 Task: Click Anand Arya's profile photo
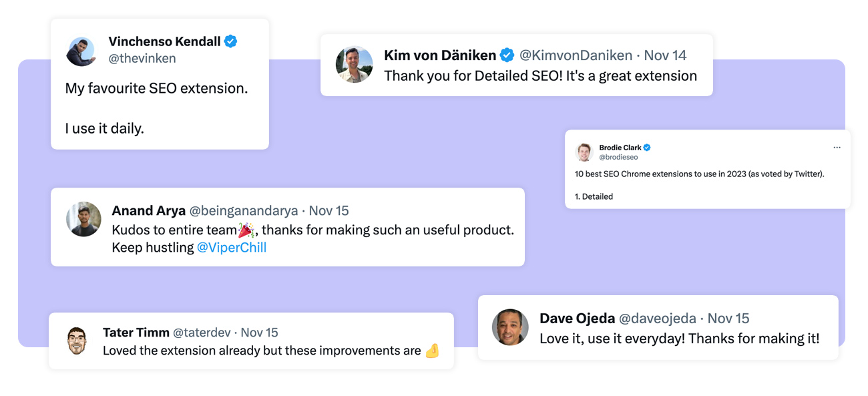(x=83, y=219)
